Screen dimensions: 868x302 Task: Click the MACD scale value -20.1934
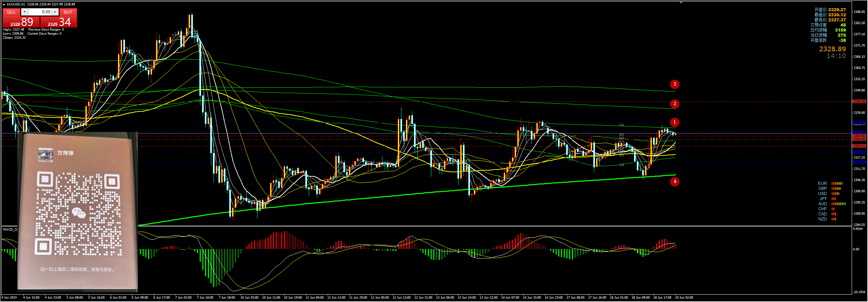pyautogui.click(x=859, y=292)
